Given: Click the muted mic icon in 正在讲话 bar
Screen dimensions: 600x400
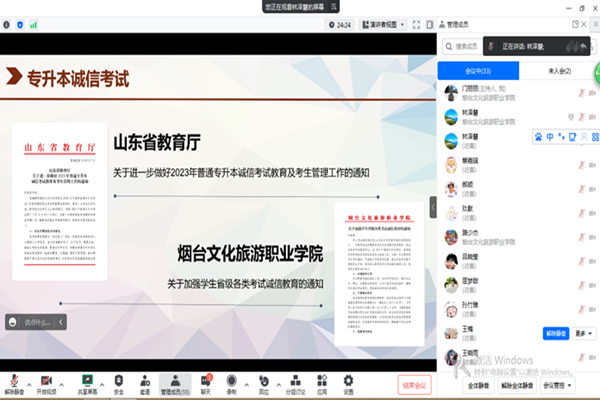Looking at the screenshot, I should (491, 47).
